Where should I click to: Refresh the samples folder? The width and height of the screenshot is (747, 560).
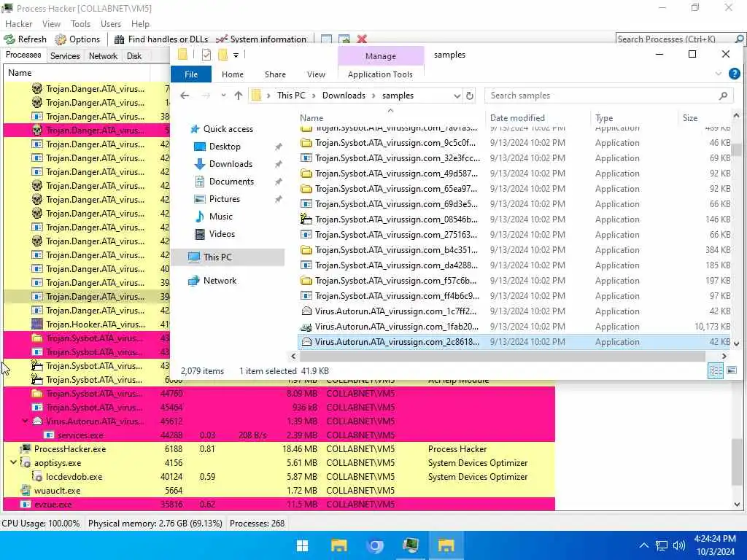469,96
